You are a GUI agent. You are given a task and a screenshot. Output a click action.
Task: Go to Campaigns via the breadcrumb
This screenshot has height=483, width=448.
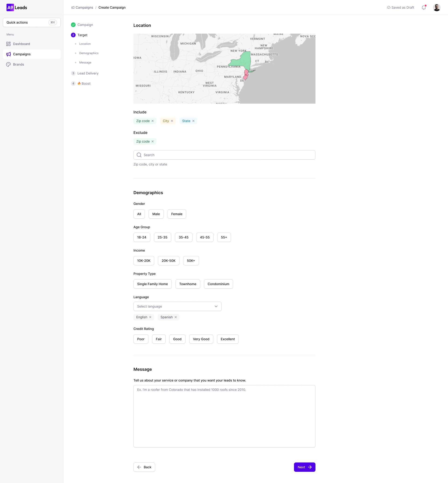(84, 7)
